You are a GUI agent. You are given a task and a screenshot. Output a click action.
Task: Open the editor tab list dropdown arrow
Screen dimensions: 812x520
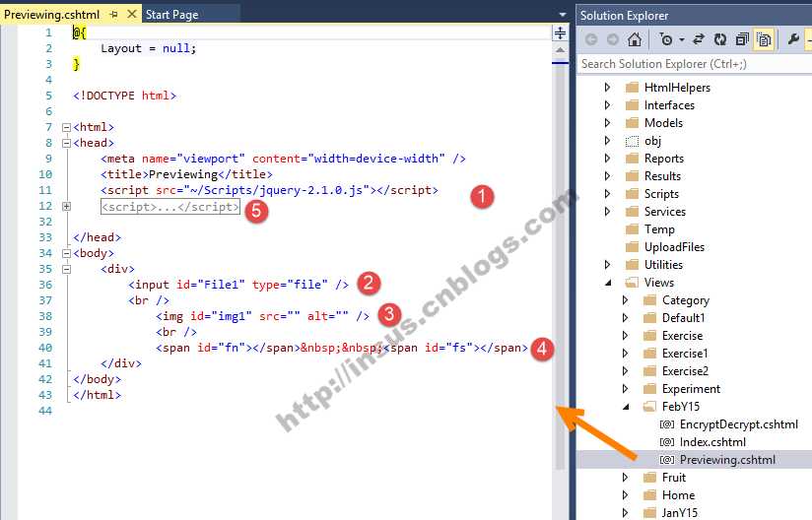pyautogui.click(x=563, y=15)
